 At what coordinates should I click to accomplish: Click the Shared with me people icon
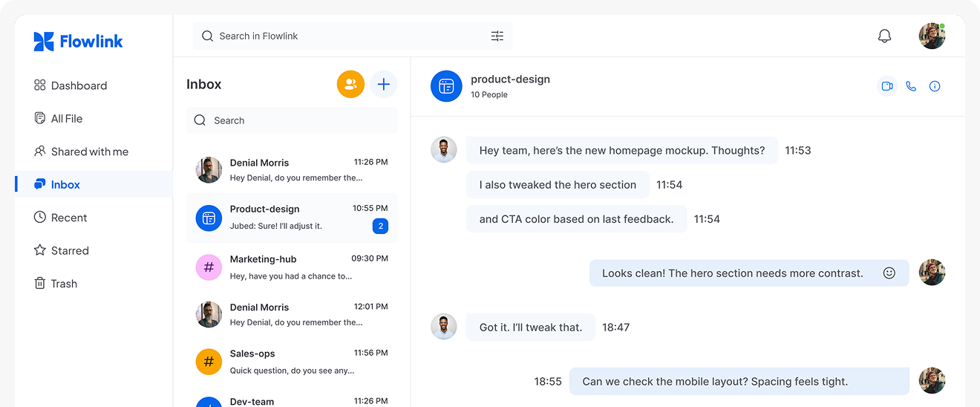click(40, 151)
